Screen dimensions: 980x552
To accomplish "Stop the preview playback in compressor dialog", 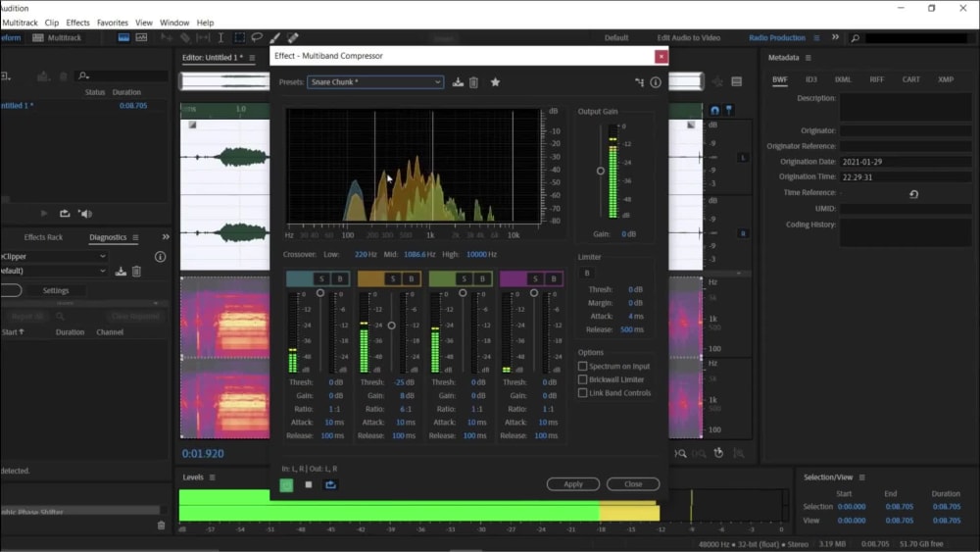I will [x=308, y=484].
